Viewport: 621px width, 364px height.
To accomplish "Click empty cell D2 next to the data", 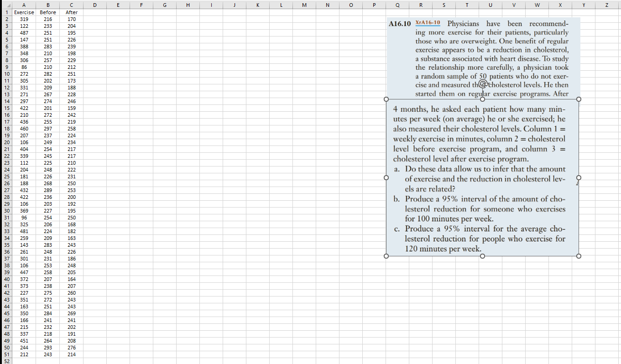I will [95, 19].
